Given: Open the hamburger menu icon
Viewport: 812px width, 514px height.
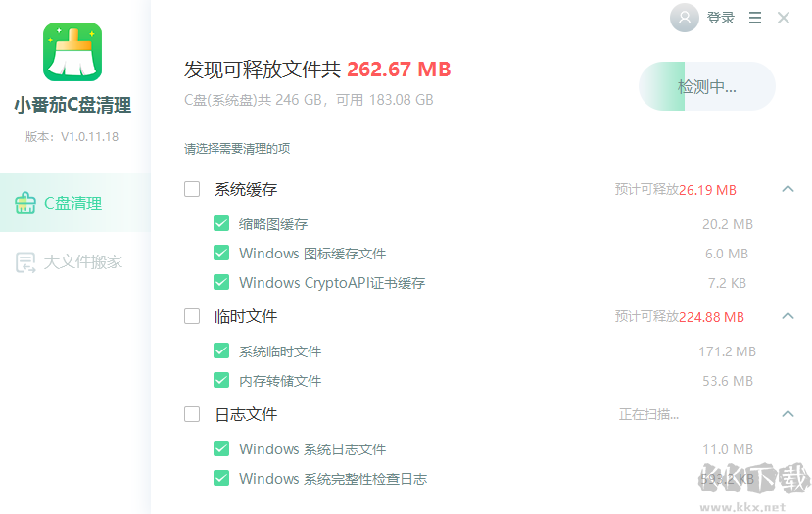Looking at the screenshot, I should pos(755,18).
